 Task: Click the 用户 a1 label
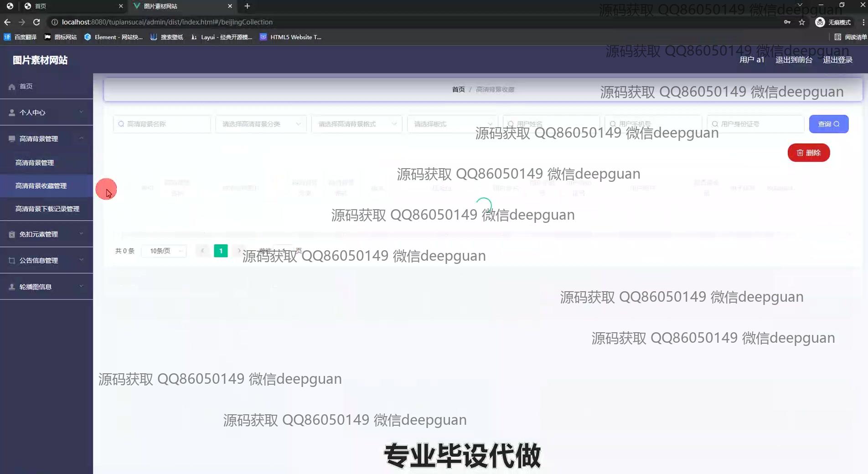(x=752, y=60)
